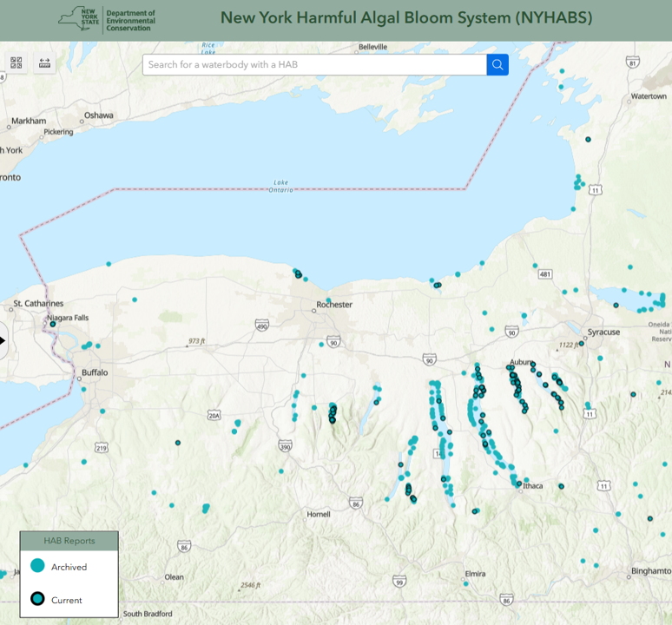Click the Rochester city label
Image resolution: width=672 pixels, height=625 pixels.
click(334, 305)
